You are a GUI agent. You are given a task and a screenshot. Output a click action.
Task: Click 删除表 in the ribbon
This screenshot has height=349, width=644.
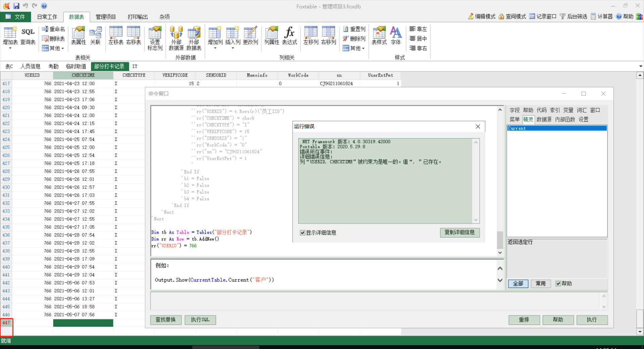tap(53, 39)
